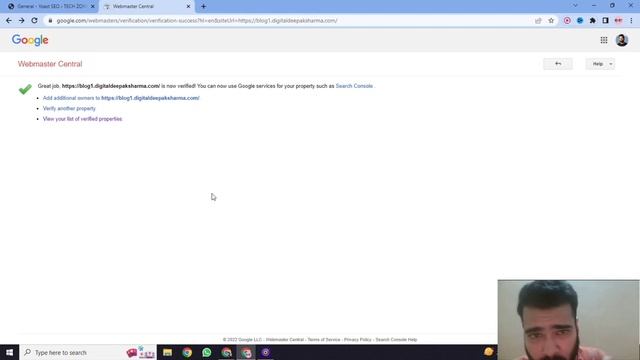The image size is (640, 360).
Task: Click the Google logo
Action: (x=30, y=40)
